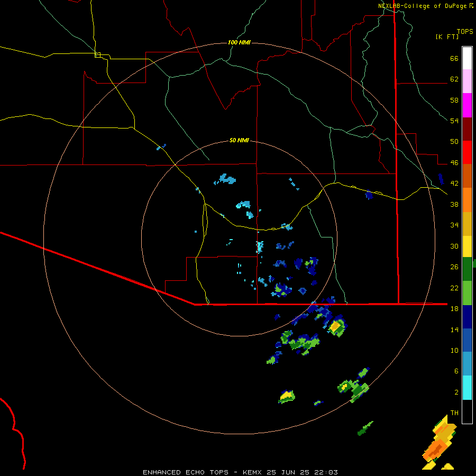Click the dark orange 42 kft legend swatch
Viewport: 476px width, 476px height.
coord(467,176)
